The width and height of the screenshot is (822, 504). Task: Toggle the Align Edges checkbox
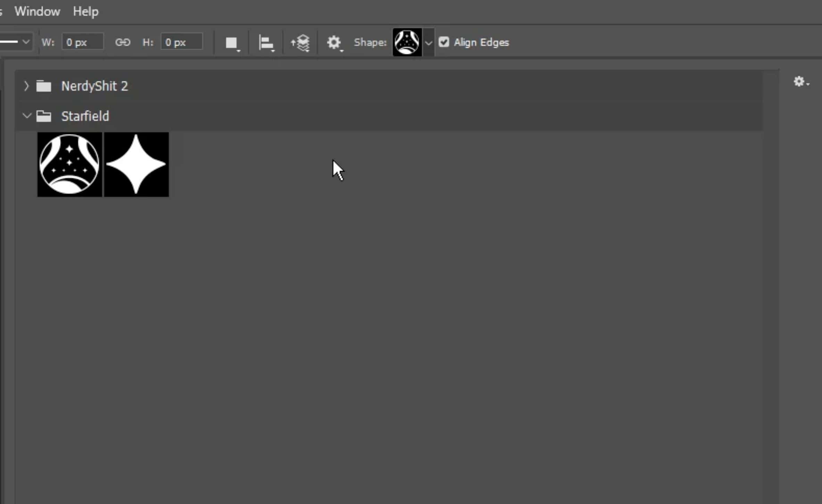pos(444,42)
